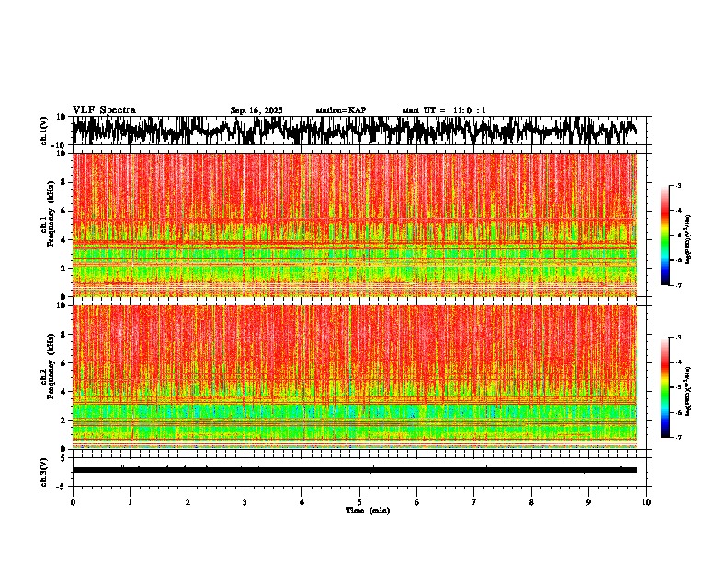Image resolution: width=728 pixels, height=563 pixels.
Task: Click the "-5" tick on ch.3(V) axis
Action: (x=63, y=487)
